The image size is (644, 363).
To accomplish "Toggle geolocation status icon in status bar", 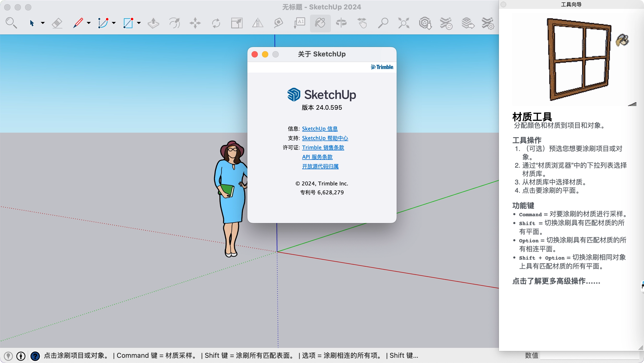I will (8, 356).
